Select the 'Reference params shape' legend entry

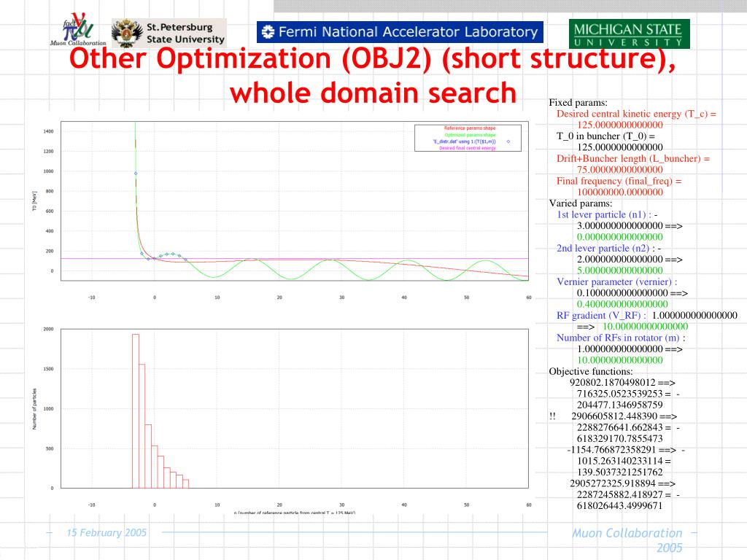click(x=469, y=128)
